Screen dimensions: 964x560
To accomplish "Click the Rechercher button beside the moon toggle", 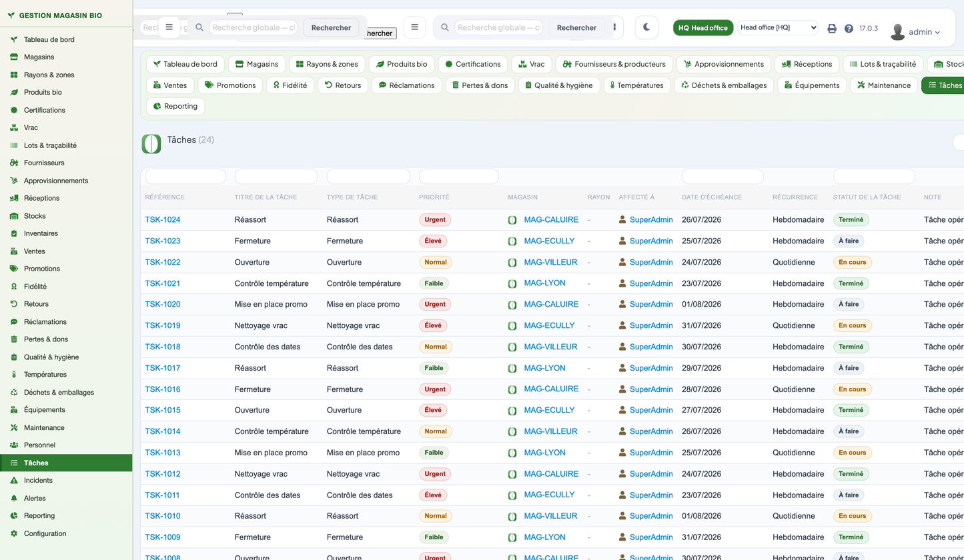I will click(576, 27).
